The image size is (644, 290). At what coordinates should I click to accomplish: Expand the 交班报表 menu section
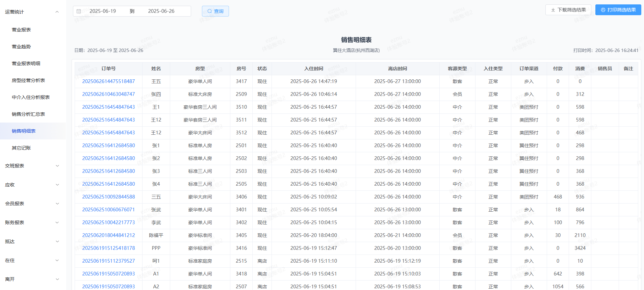tap(33, 166)
